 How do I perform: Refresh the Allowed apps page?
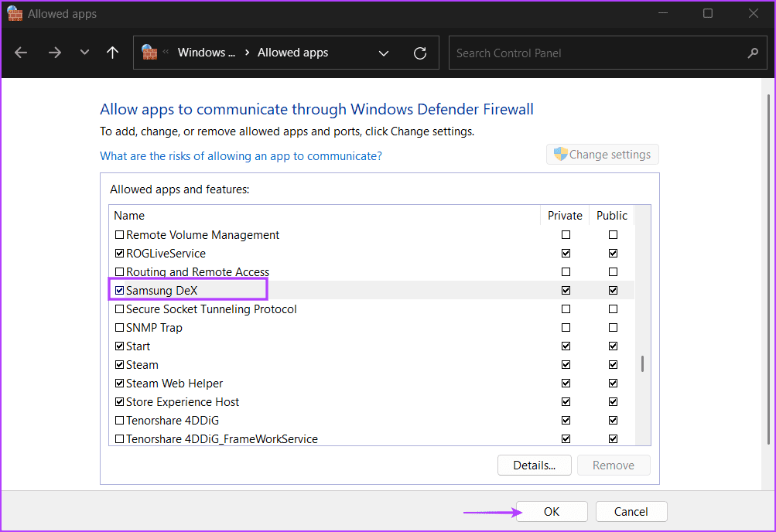pos(419,53)
